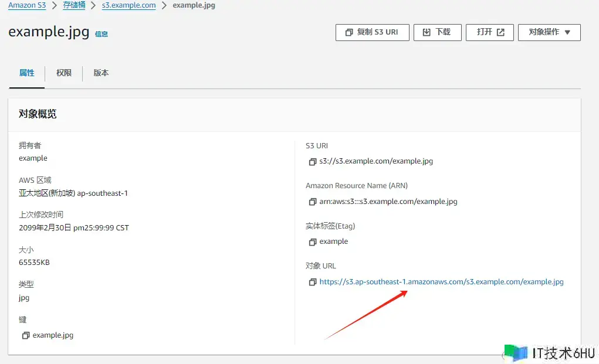Switch to the 权限 tab
The image size is (599, 364).
point(64,73)
